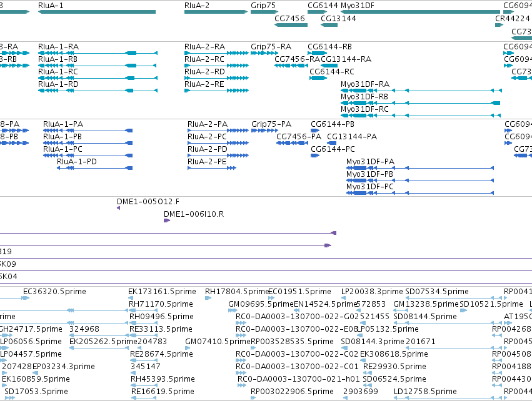Click EST label RC0-DA0003-130700-022-G02
This screenshot has height=401, width=532.
296,317
